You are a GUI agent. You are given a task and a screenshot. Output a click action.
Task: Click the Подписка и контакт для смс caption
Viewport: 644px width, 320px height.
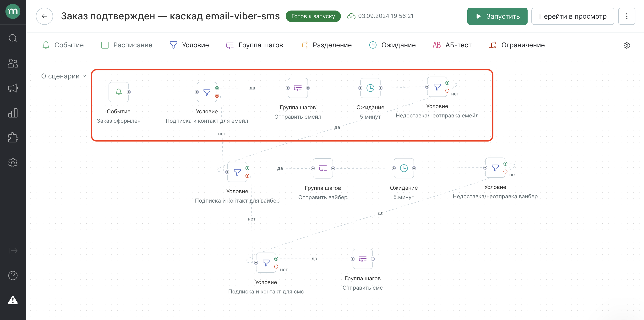(266, 292)
